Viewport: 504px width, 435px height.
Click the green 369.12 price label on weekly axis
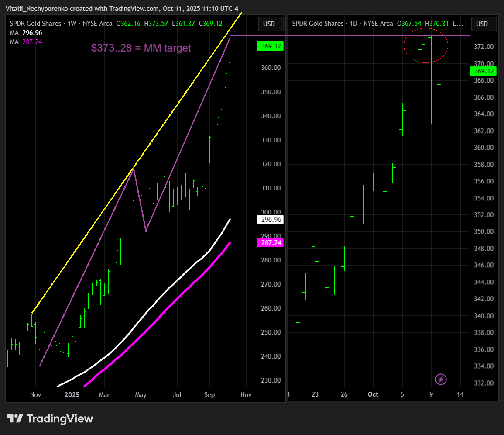point(270,46)
